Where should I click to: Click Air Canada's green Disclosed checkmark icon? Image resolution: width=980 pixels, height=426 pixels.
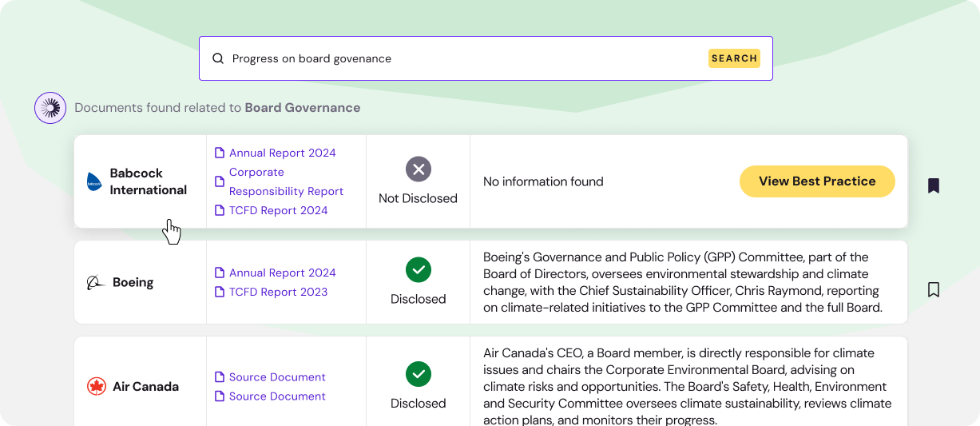418,374
